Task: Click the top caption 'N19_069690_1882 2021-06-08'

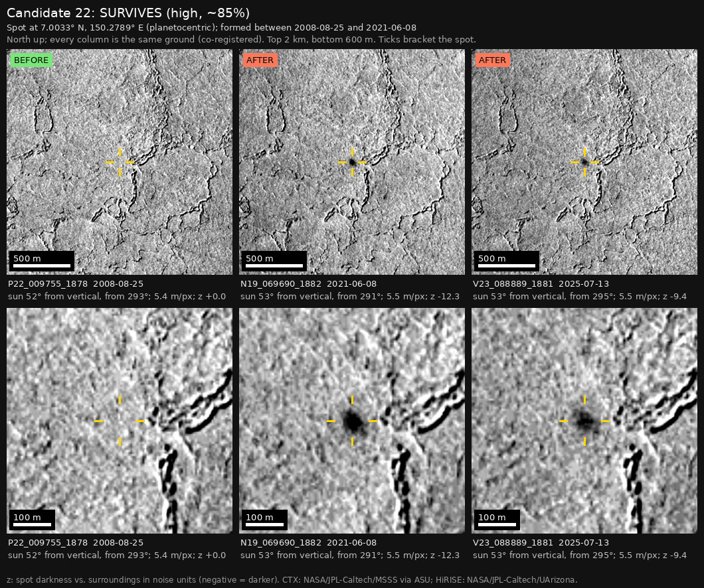Action: pyautogui.click(x=308, y=284)
